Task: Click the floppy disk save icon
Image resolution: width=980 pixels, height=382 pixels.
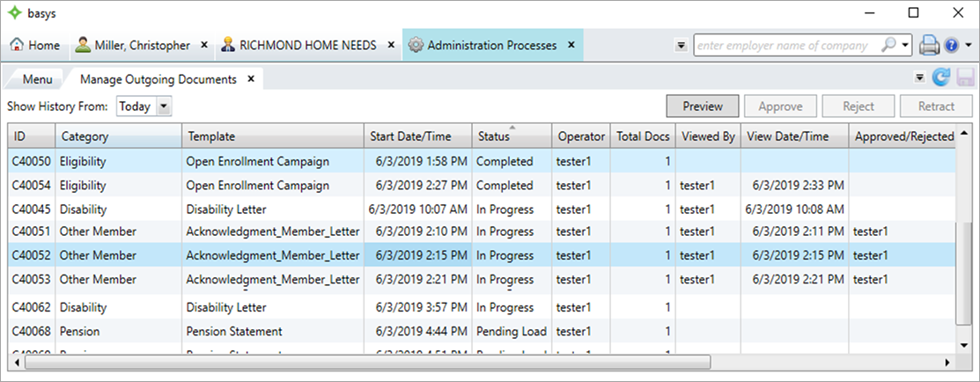Action: coord(963,78)
